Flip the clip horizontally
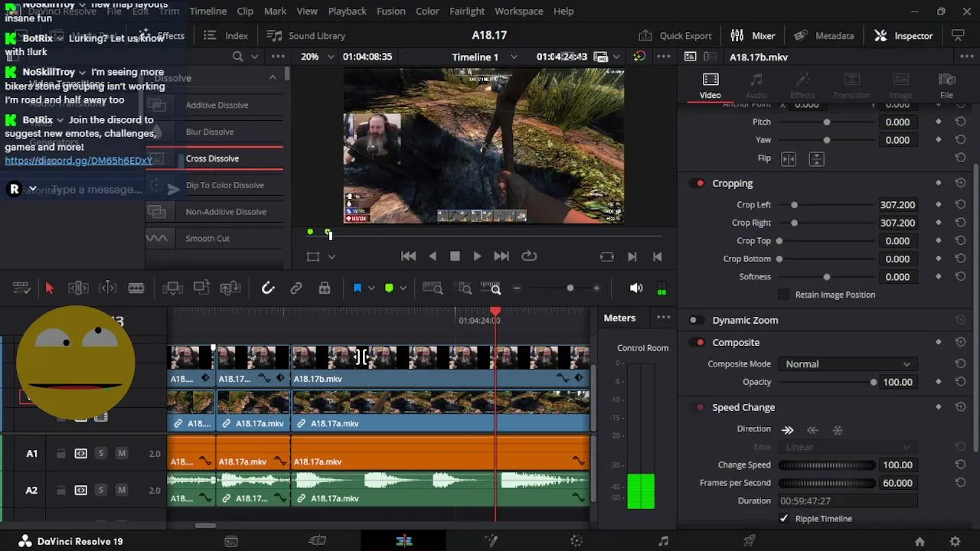 click(x=788, y=158)
